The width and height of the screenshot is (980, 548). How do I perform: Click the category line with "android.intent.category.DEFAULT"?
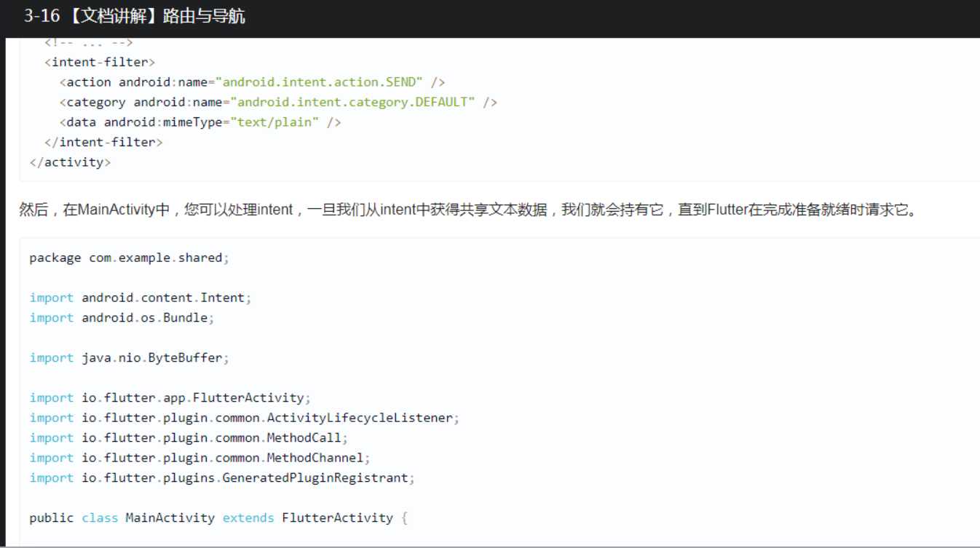278,103
